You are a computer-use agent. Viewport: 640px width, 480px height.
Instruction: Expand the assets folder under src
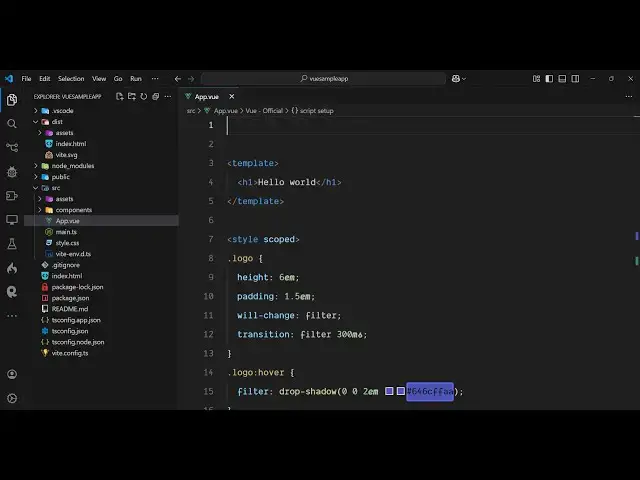pyautogui.click(x=40, y=199)
